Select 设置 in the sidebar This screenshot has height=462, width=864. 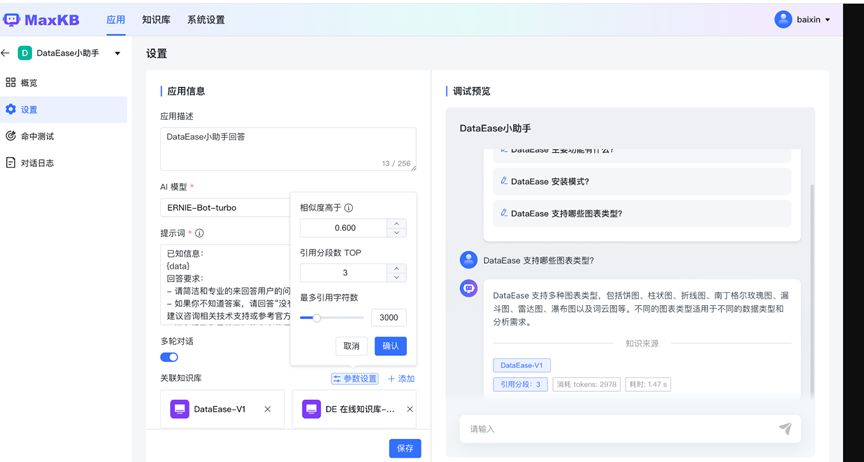63,109
